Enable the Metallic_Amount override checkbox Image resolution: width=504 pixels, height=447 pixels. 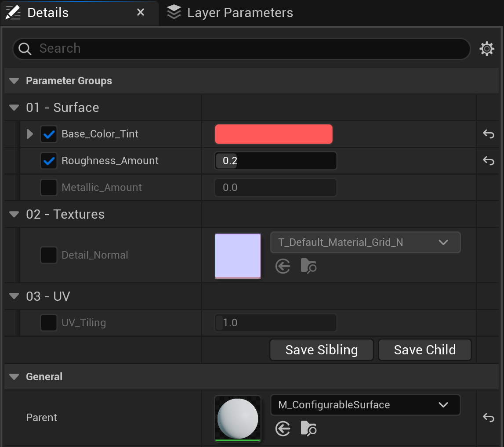49,187
